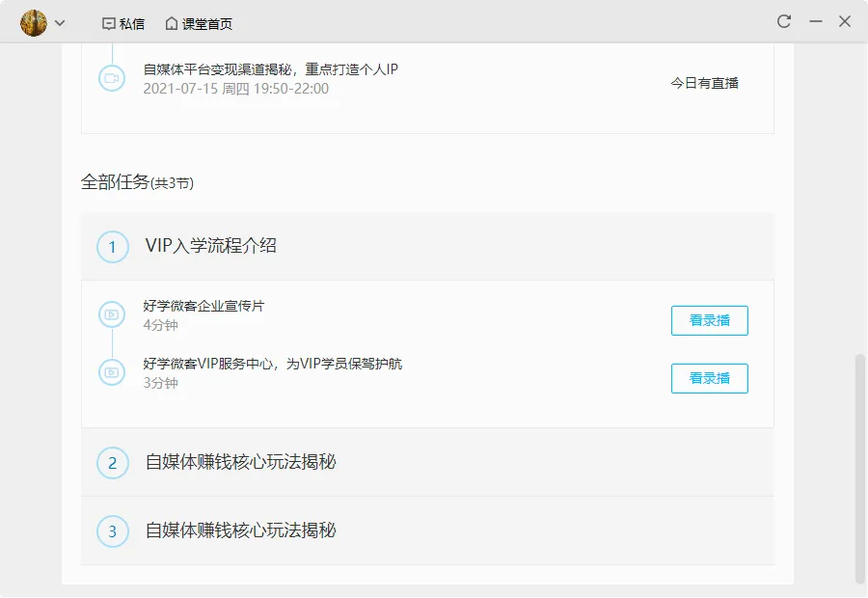Click the vertical scrollbar thumb
868x598 pixels.
859,469
